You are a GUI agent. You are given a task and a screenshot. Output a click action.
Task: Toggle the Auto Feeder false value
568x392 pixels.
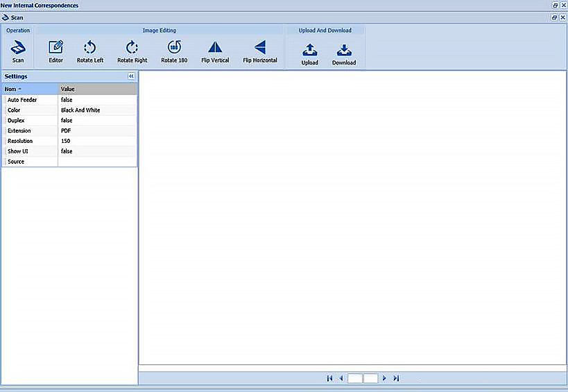pyautogui.click(x=97, y=100)
